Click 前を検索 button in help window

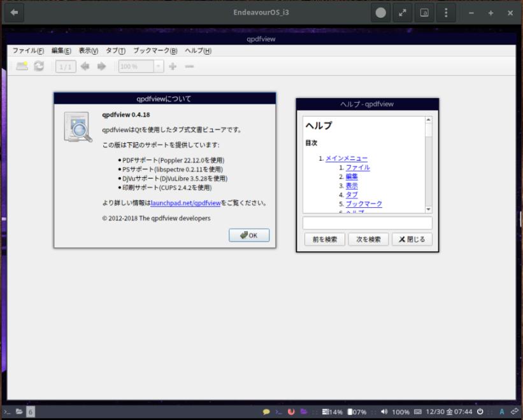pyautogui.click(x=324, y=239)
